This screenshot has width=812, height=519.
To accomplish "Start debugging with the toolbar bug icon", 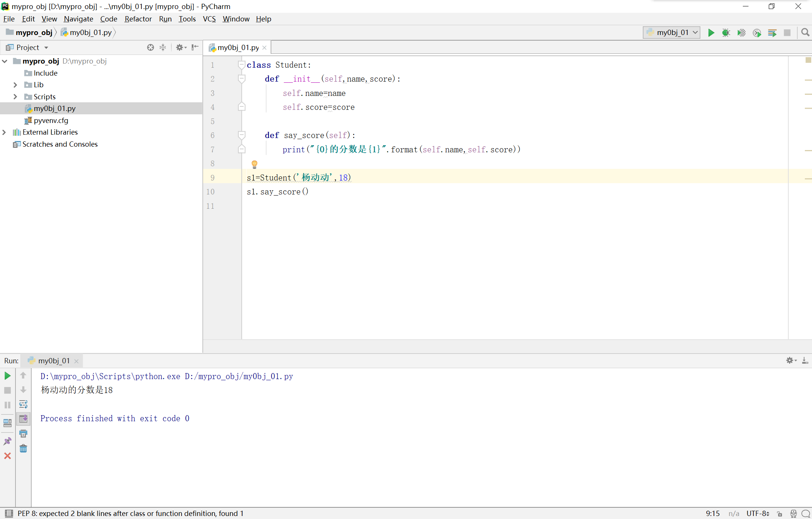I will (726, 33).
